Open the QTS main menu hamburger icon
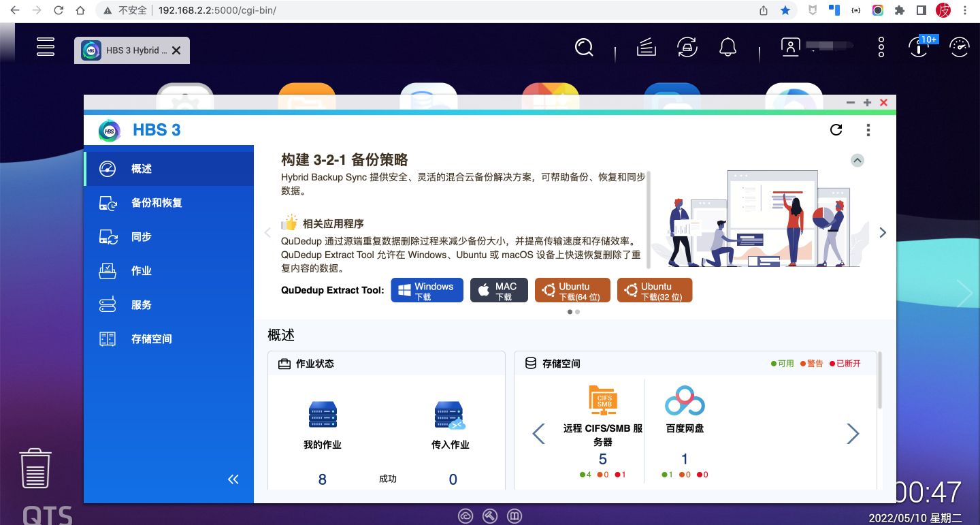 click(45, 47)
